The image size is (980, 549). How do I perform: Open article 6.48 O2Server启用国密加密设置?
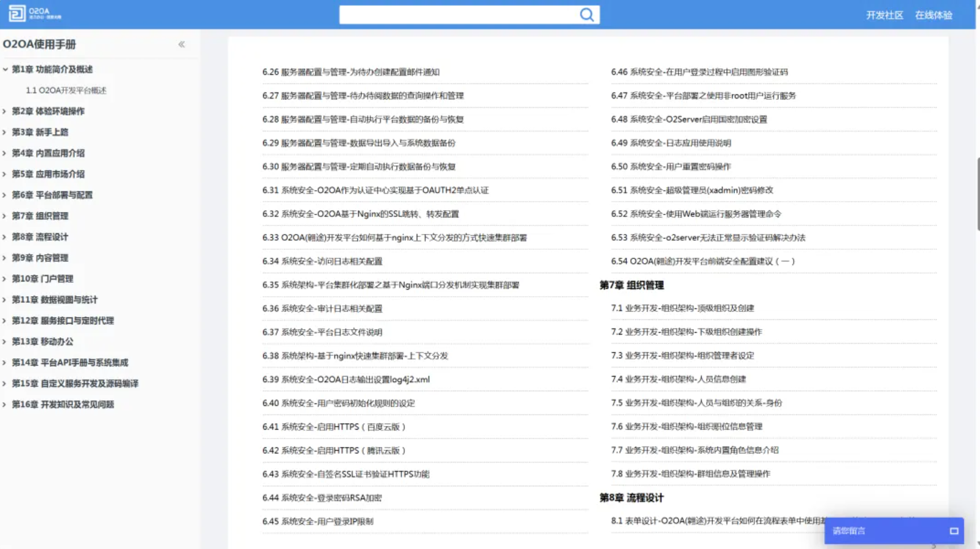click(689, 119)
